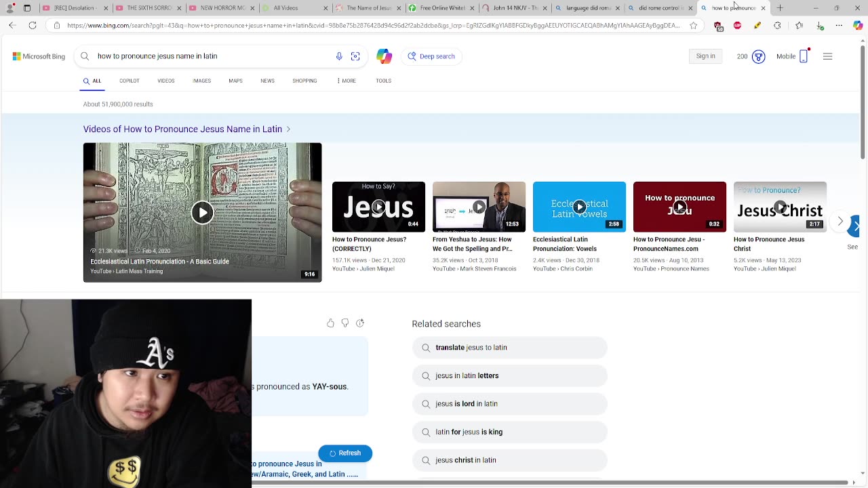Select the SHOPPING search category

[x=304, y=81]
